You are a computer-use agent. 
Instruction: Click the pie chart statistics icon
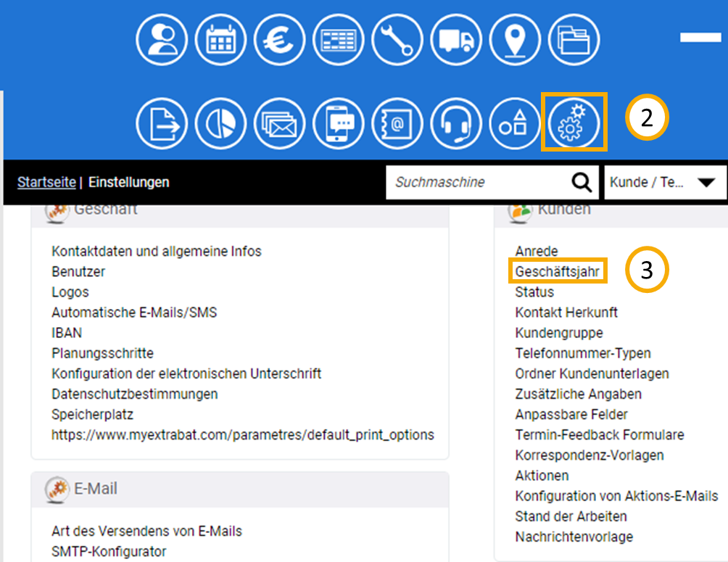[220, 123]
